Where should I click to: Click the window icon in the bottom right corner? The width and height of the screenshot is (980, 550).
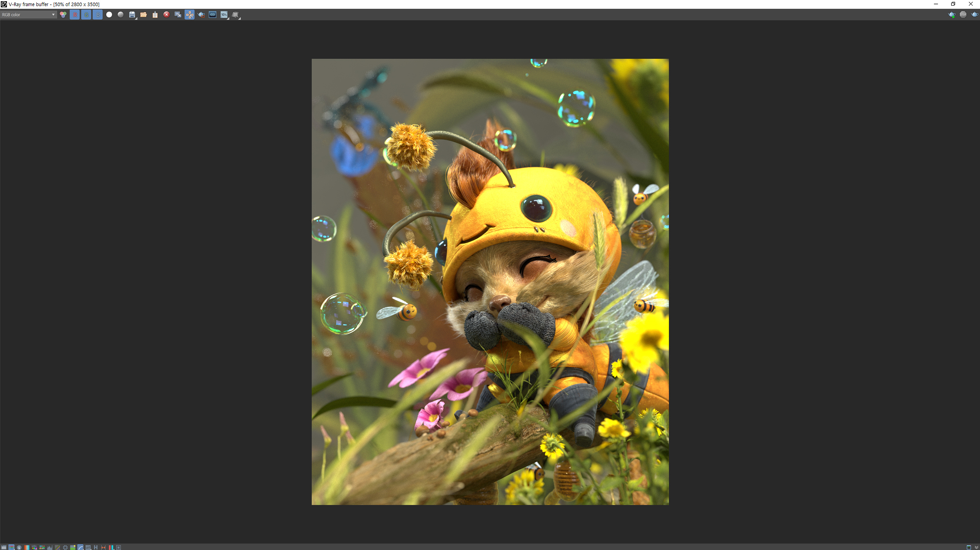969,547
